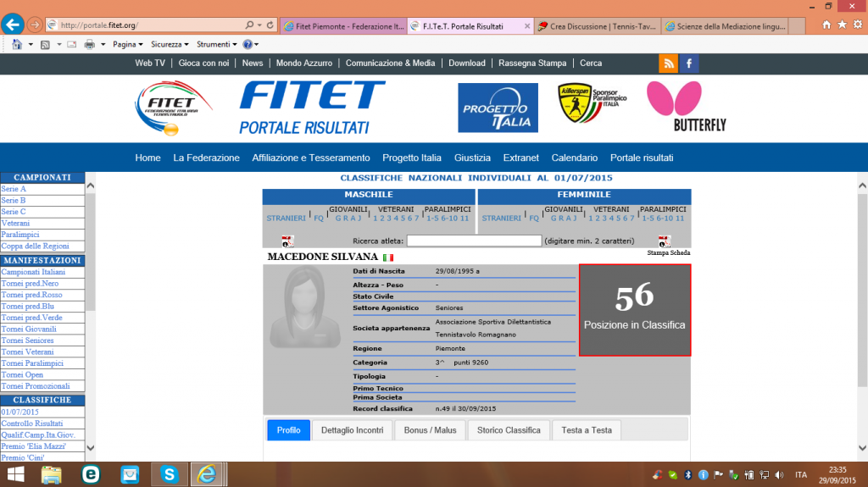Switch to the Crea Discussione browser tab

598,26
